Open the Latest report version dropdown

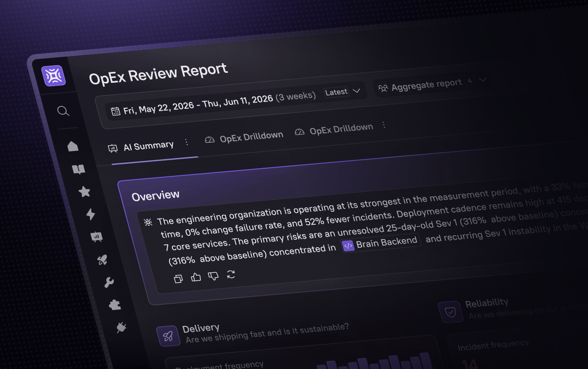[343, 92]
